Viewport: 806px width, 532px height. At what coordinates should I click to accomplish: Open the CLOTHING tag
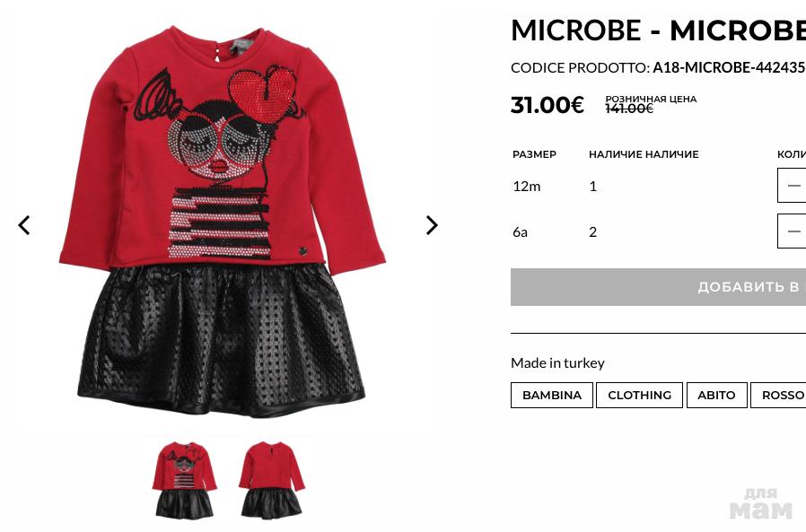[639, 396]
